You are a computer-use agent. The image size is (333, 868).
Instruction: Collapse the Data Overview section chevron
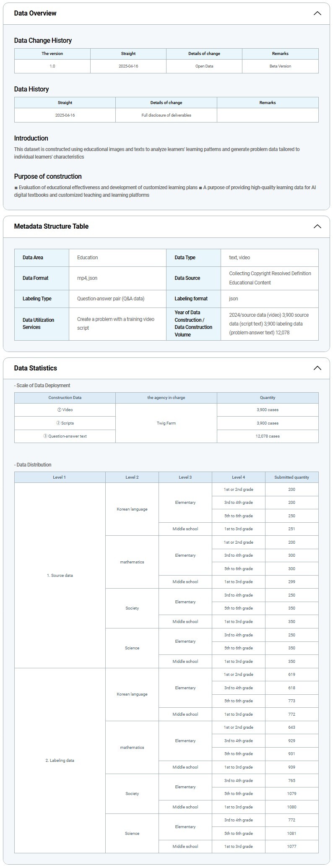pyautogui.click(x=317, y=13)
